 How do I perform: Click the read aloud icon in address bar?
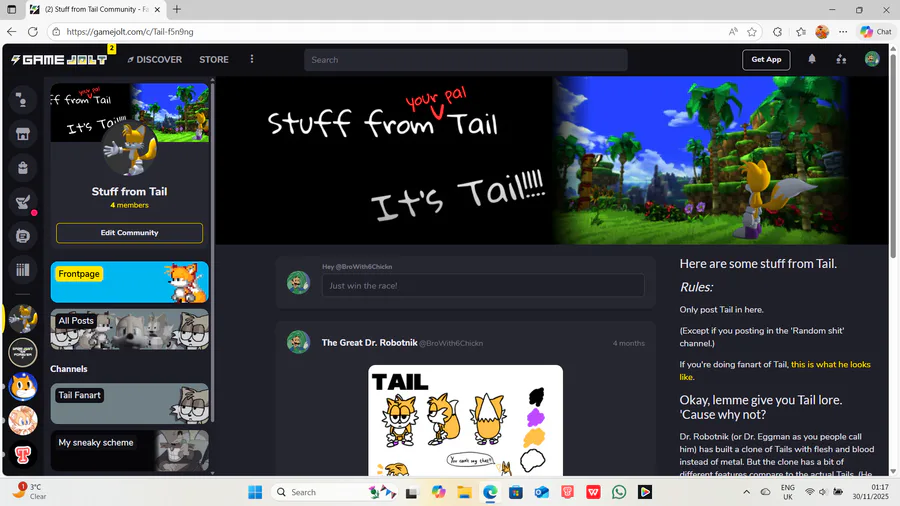tap(733, 32)
